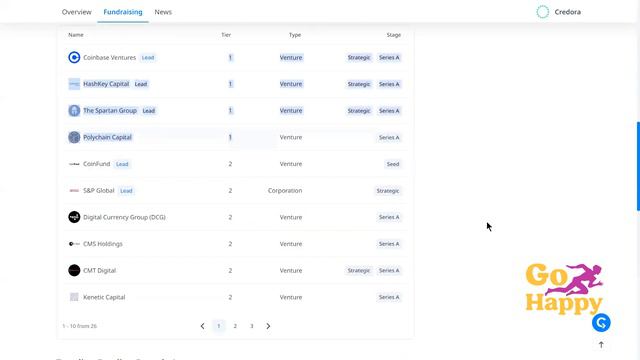Click the Kenetic Capital logo icon
640x360 pixels.
coord(74,297)
